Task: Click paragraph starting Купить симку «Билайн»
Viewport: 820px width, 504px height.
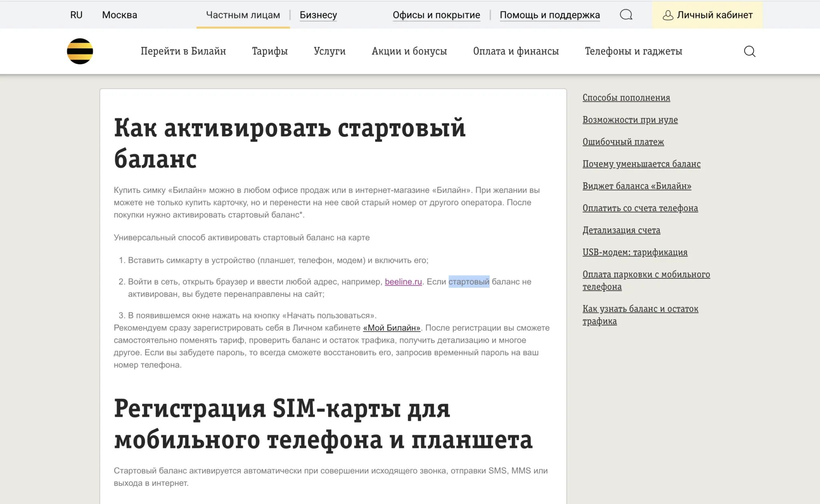Action: pos(327,202)
